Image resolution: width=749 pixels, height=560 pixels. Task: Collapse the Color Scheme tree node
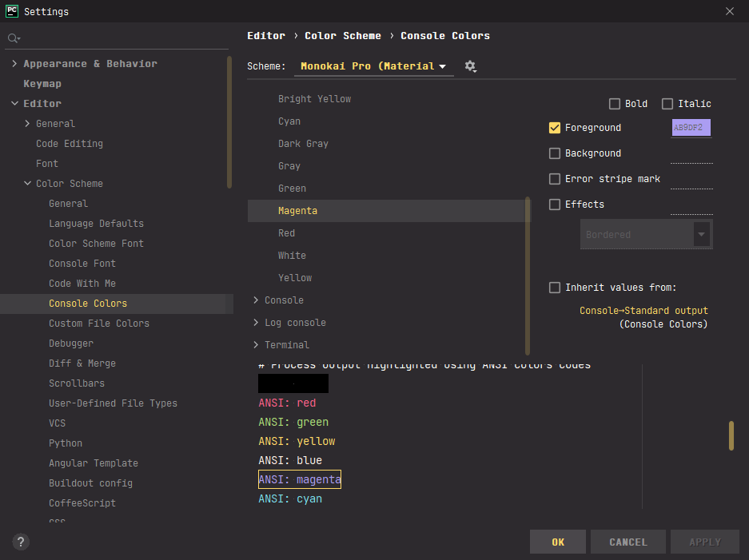point(28,184)
